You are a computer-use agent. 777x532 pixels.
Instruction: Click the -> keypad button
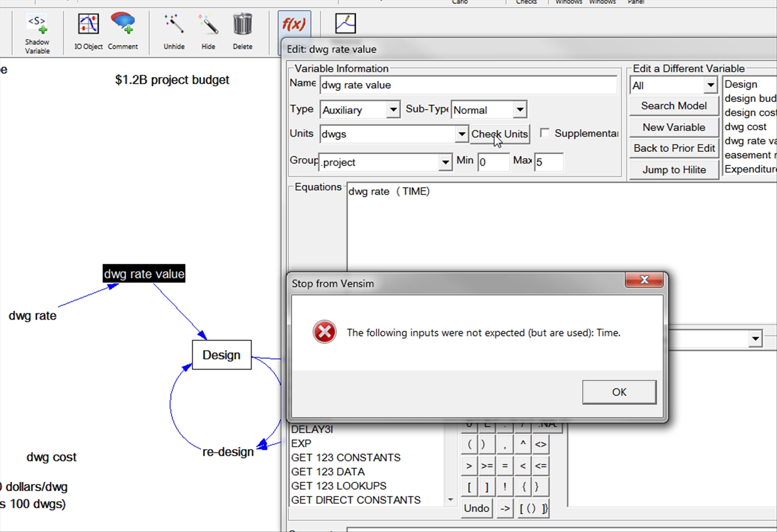click(505, 508)
